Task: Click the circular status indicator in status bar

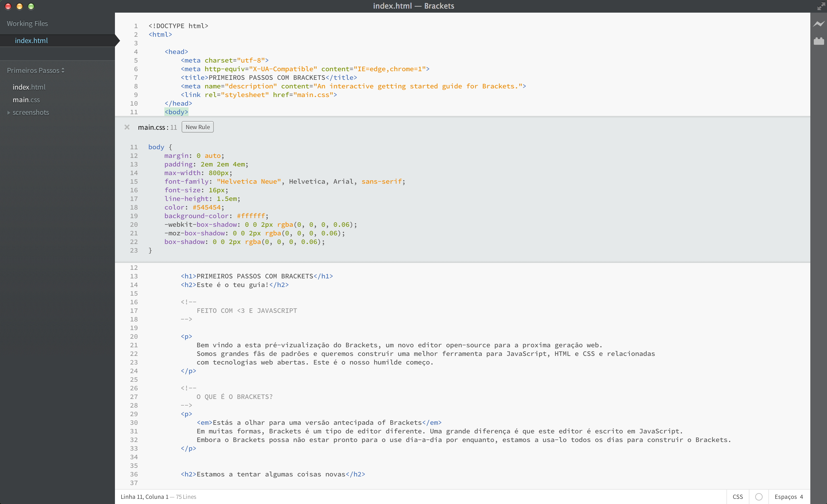Action: click(759, 497)
